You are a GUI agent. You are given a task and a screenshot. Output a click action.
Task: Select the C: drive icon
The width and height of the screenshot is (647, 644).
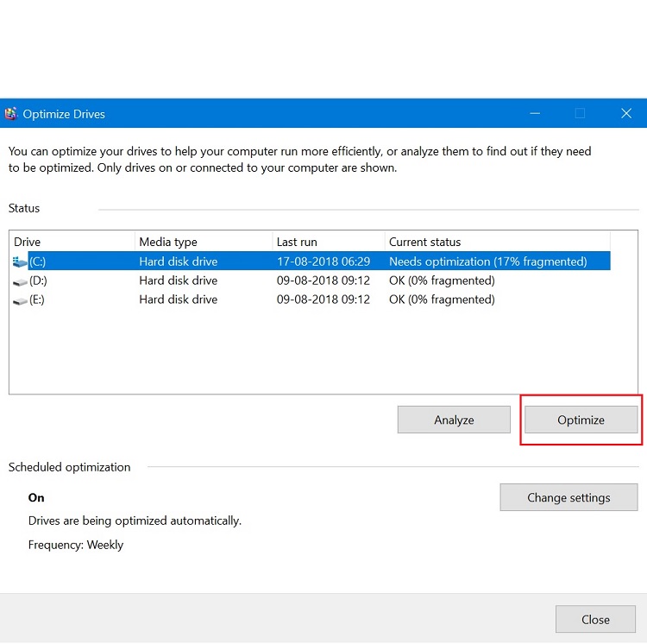coord(20,262)
